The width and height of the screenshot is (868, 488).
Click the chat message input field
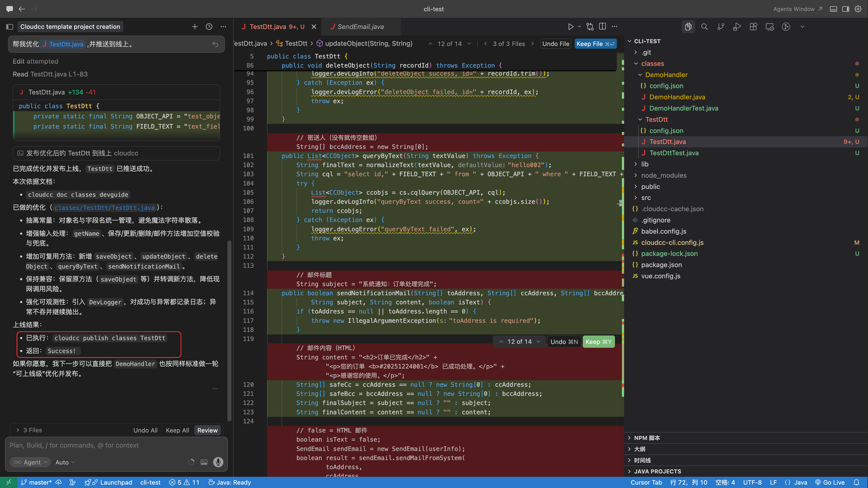tap(116, 445)
